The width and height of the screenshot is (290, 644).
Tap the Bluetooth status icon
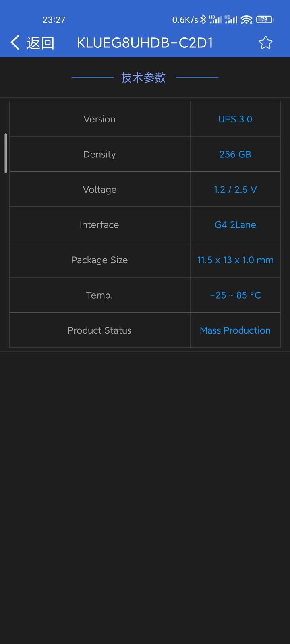click(x=203, y=19)
